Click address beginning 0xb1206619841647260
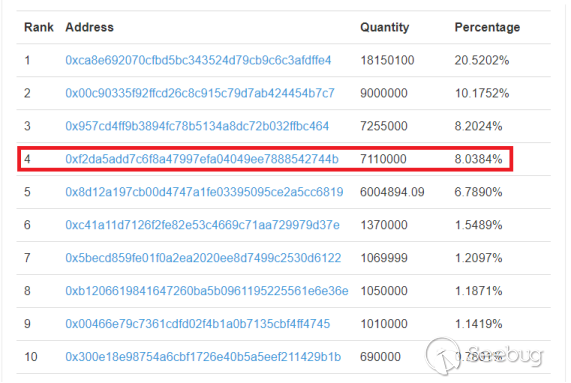The height and width of the screenshot is (383, 571). tap(207, 291)
